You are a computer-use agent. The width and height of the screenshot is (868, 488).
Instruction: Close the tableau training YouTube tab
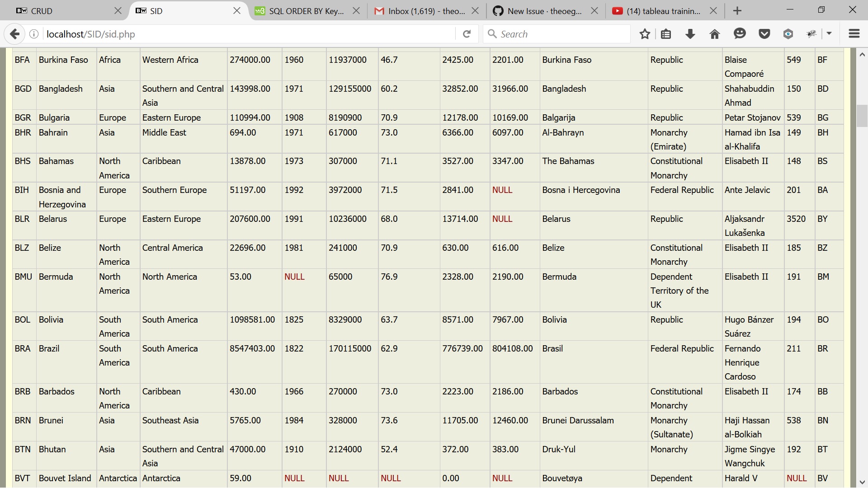713,11
